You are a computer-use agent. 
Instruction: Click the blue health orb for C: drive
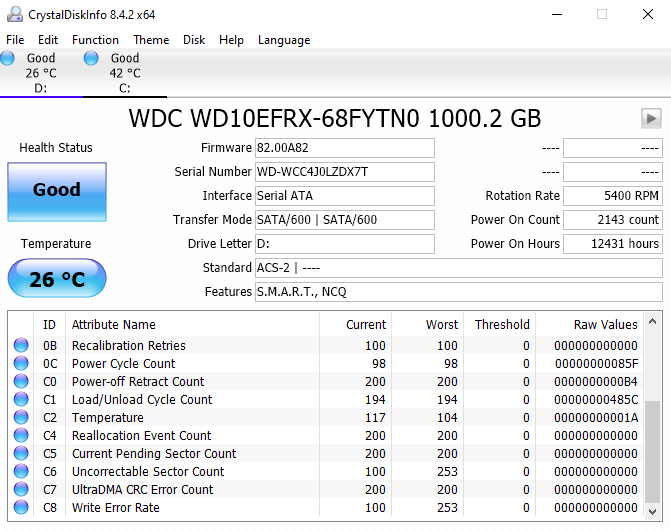pyautogui.click(x=91, y=58)
